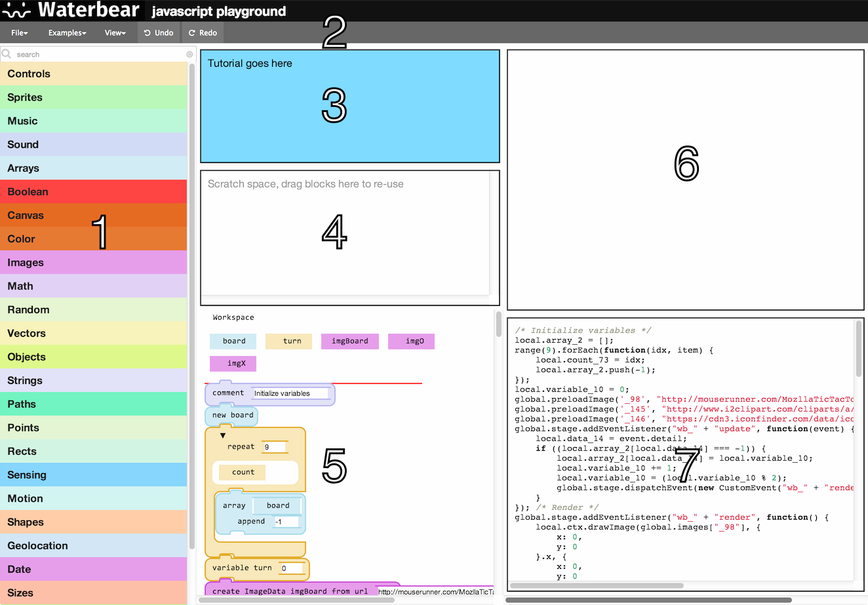Viewport: 868px width, 605px height.
Task: Click the append value field showing -1
Action: pyautogui.click(x=287, y=522)
